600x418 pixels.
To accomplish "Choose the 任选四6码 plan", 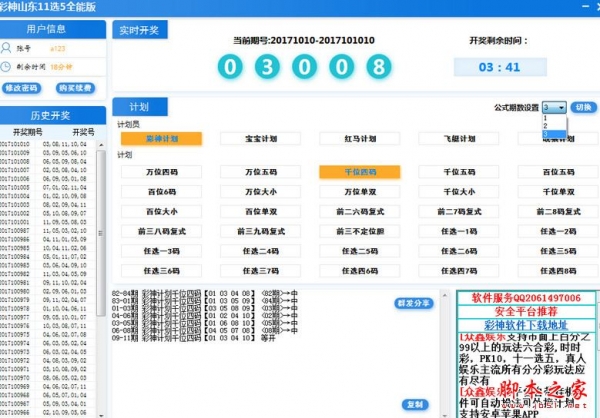I will click(360, 271).
